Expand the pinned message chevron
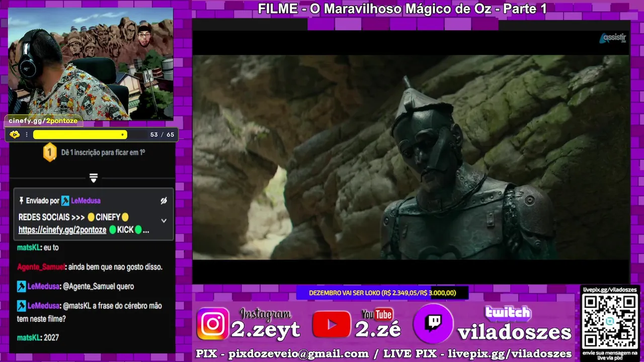Screen dimensions: 644x362 164,220
